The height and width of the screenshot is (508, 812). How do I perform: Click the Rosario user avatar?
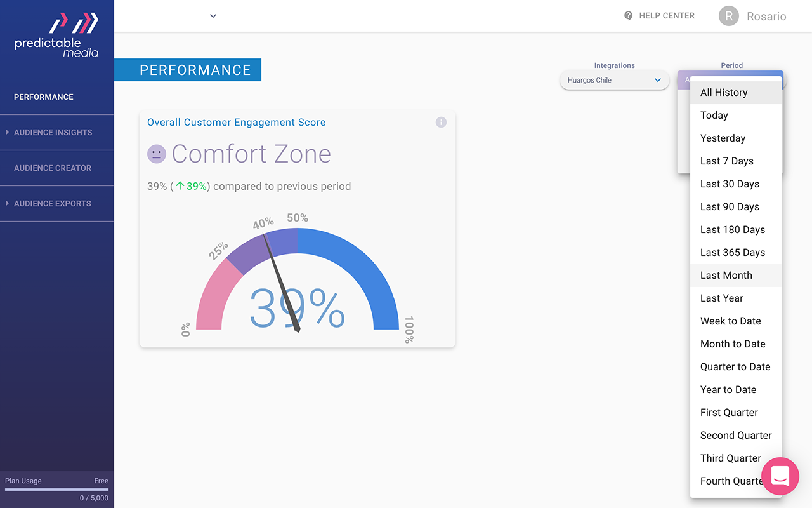tap(729, 17)
